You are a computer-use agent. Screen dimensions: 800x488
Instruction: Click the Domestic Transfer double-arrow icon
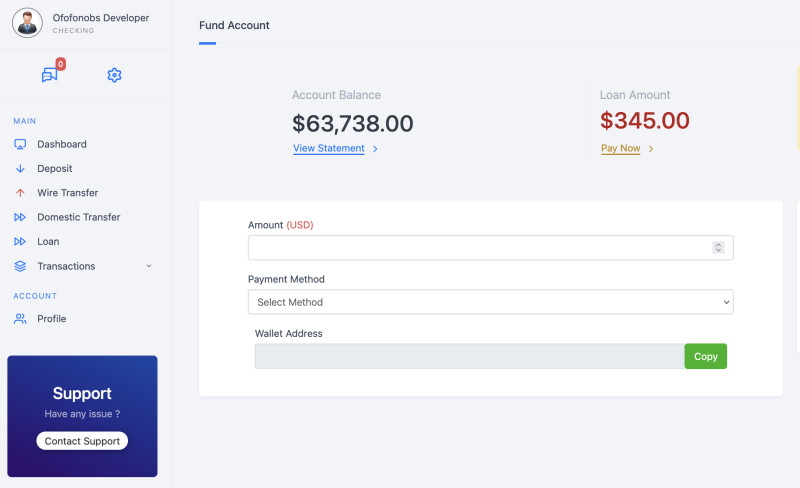[20, 217]
